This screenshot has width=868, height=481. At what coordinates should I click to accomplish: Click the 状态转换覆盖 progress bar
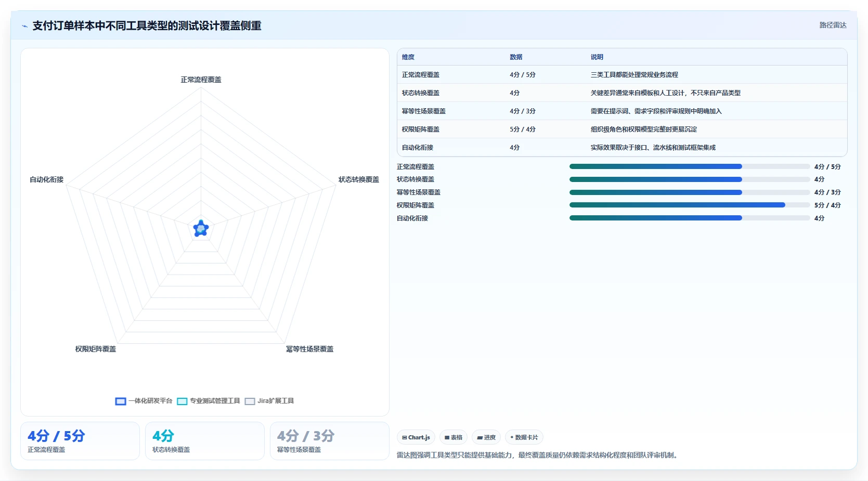(690, 179)
